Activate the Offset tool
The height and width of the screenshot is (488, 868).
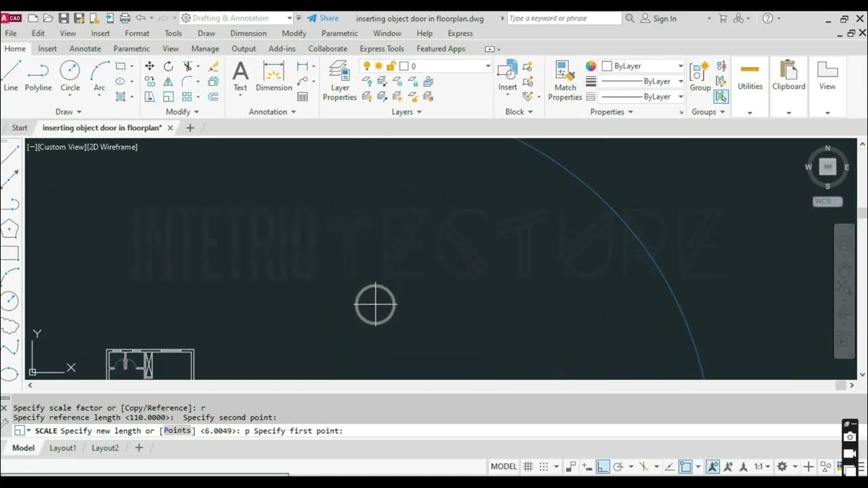(213, 97)
